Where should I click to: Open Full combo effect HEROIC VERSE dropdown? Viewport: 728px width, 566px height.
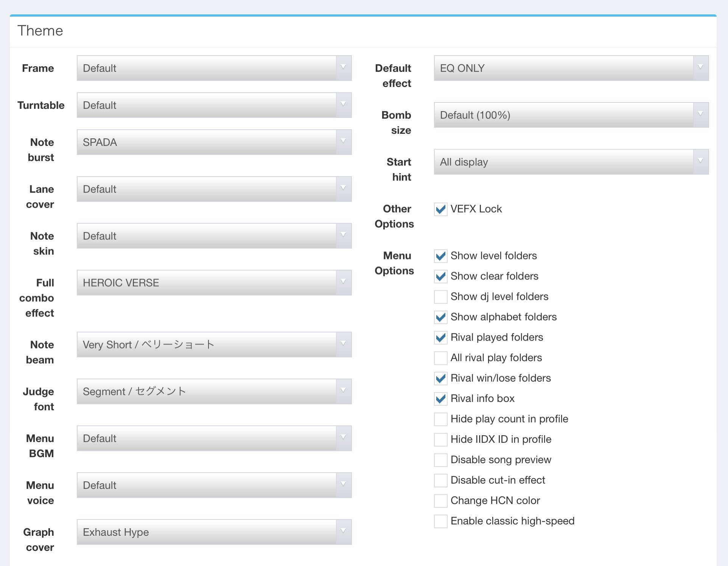[x=214, y=283]
